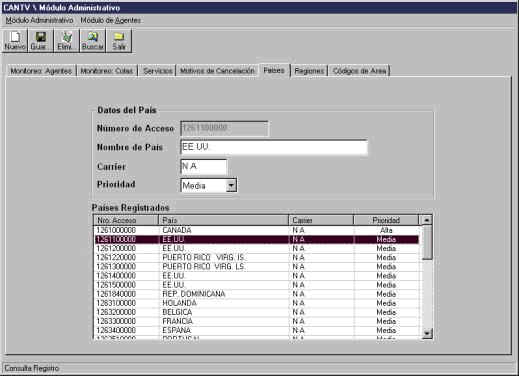
Task: Click the Prioridad column header
Action: click(x=386, y=220)
